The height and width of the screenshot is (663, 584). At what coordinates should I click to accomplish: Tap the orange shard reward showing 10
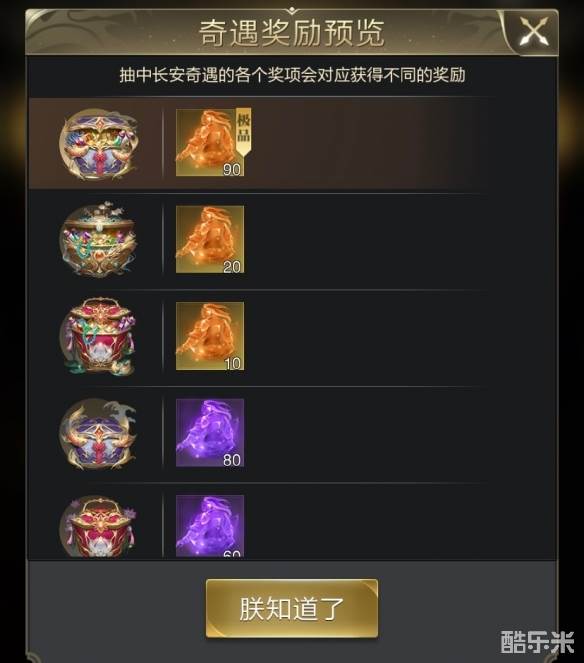tap(210, 336)
